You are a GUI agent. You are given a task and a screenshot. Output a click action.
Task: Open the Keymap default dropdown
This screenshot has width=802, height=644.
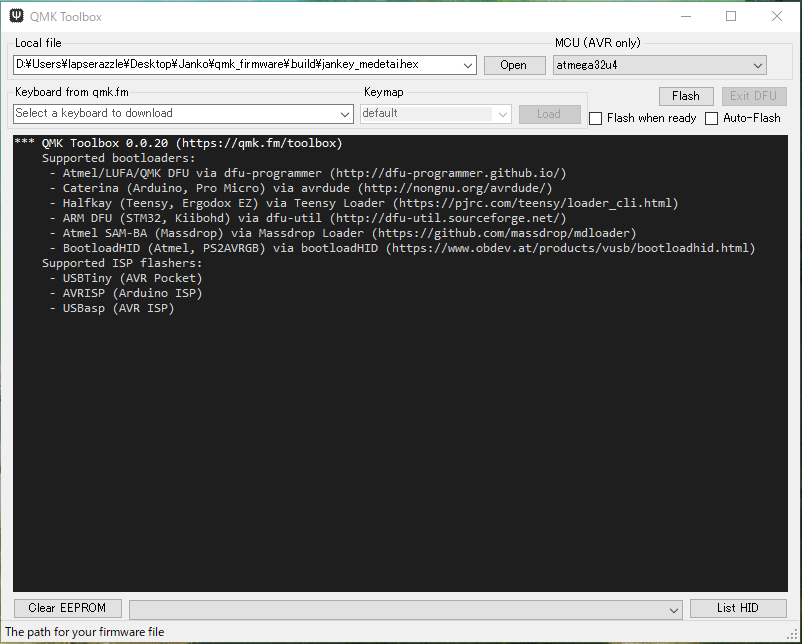(x=502, y=114)
